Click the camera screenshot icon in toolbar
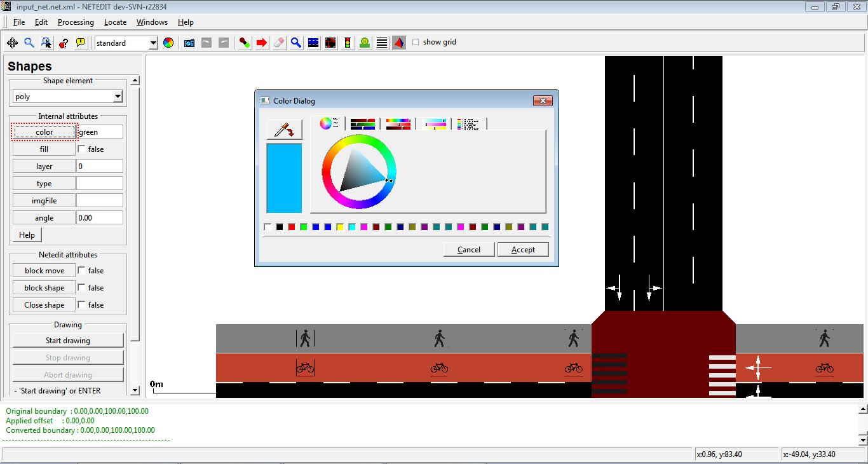868x464 pixels. (x=189, y=43)
